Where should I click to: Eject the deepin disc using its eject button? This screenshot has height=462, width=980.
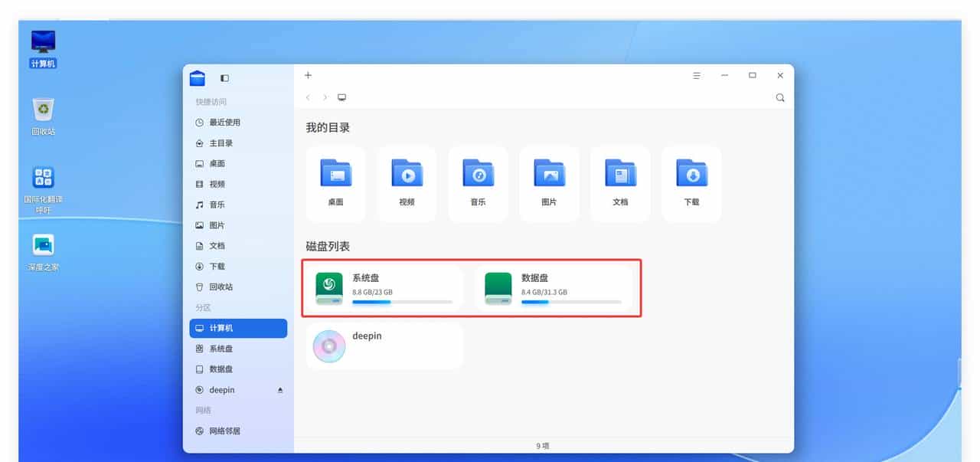tap(280, 390)
